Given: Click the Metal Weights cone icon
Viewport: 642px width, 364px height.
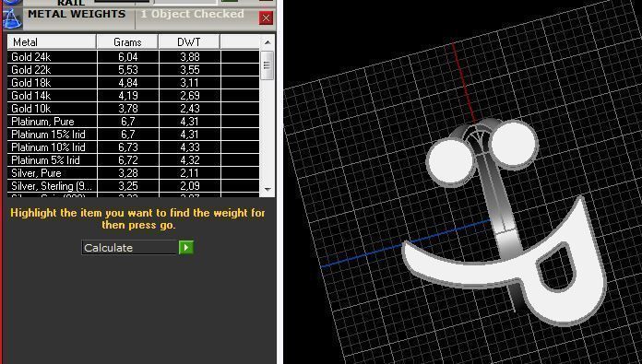Looking at the screenshot, I should pos(12,18).
